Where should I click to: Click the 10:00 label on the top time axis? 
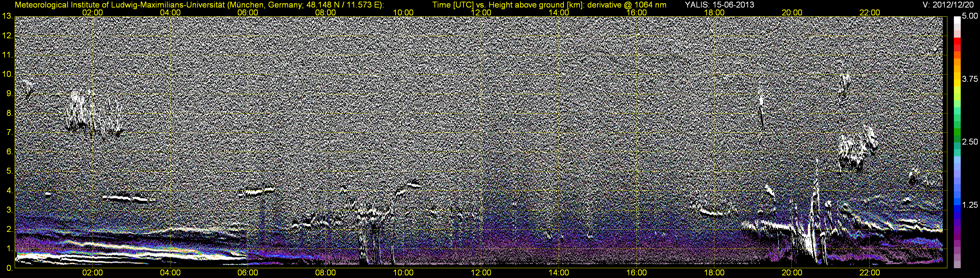click(404, 12)
